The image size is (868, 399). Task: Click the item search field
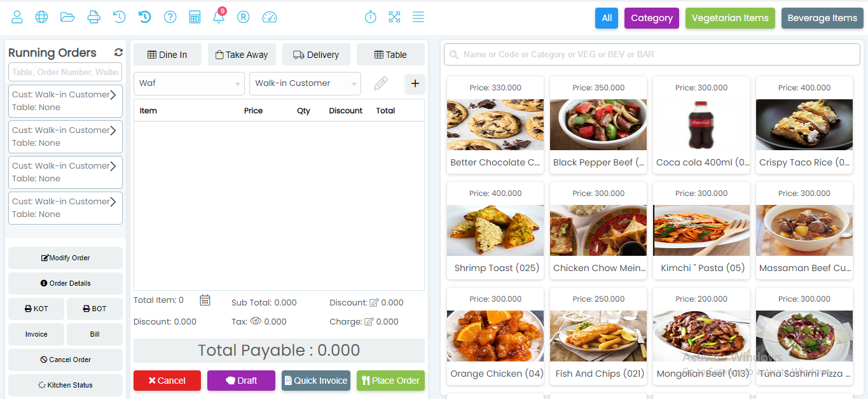652,55
